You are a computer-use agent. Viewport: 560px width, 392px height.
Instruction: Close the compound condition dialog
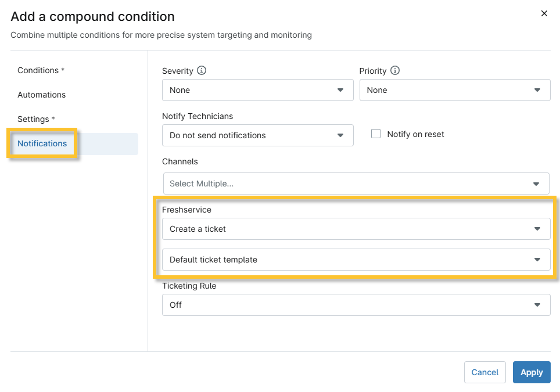[x=544, y=13]
